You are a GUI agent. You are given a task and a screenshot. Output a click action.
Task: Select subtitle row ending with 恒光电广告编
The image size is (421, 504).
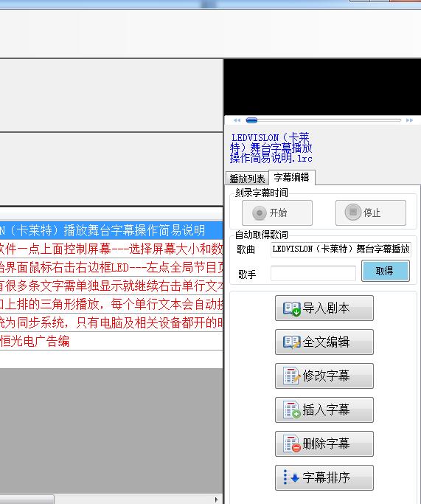(x=111, y=341)
